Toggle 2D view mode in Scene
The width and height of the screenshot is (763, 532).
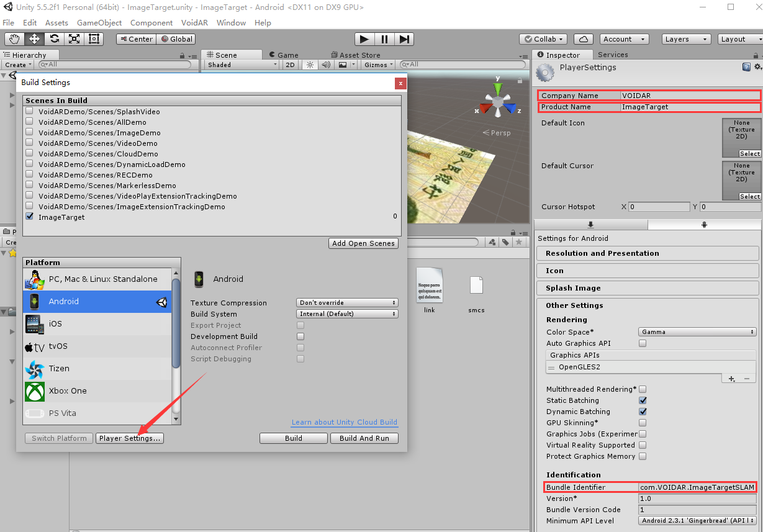click(290, 65)
